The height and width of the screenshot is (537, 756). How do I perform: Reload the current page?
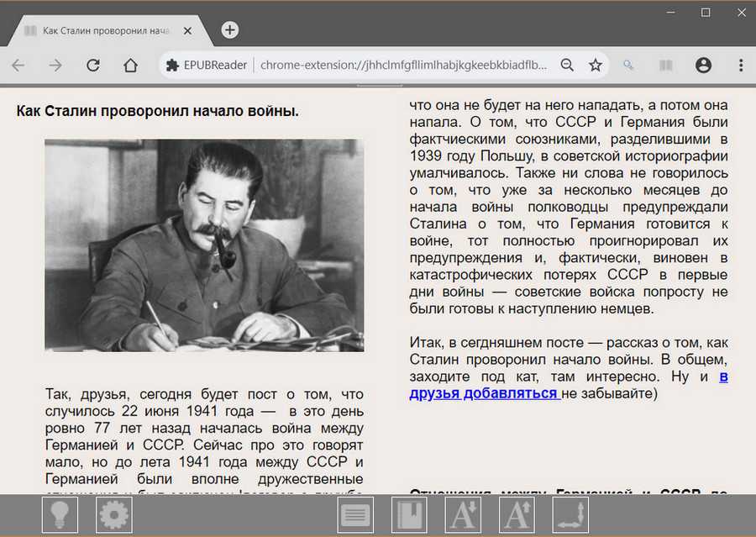pyautogui.click(x=93, y=65)
